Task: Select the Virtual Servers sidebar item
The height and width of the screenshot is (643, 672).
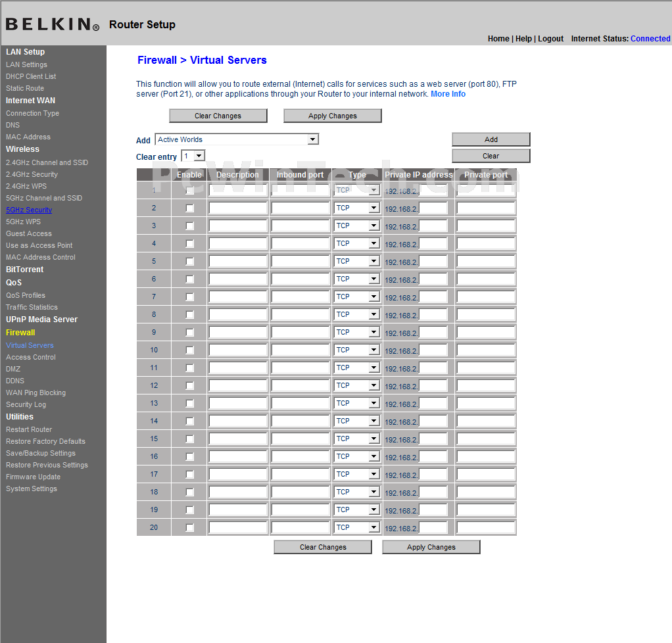Action: click(x=30, y=346)
